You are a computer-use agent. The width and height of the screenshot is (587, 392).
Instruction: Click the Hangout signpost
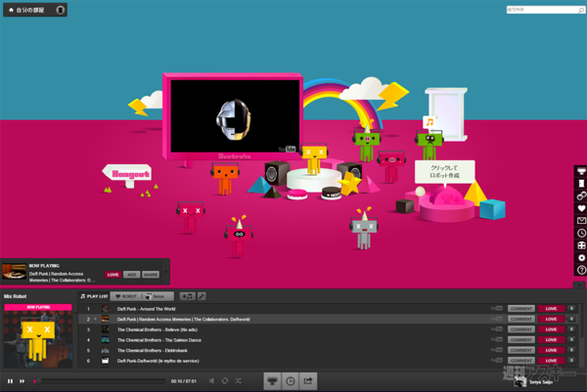127,174
